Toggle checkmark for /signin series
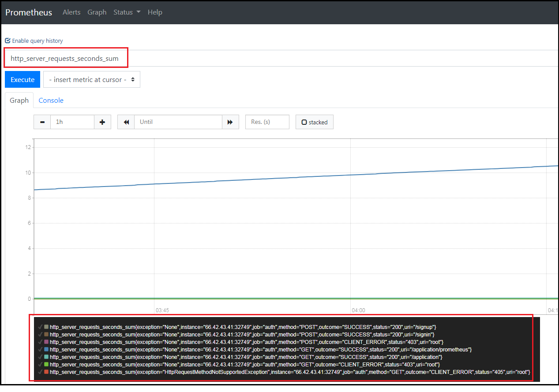This screenshot has height=392, width=559. (40, 334)
